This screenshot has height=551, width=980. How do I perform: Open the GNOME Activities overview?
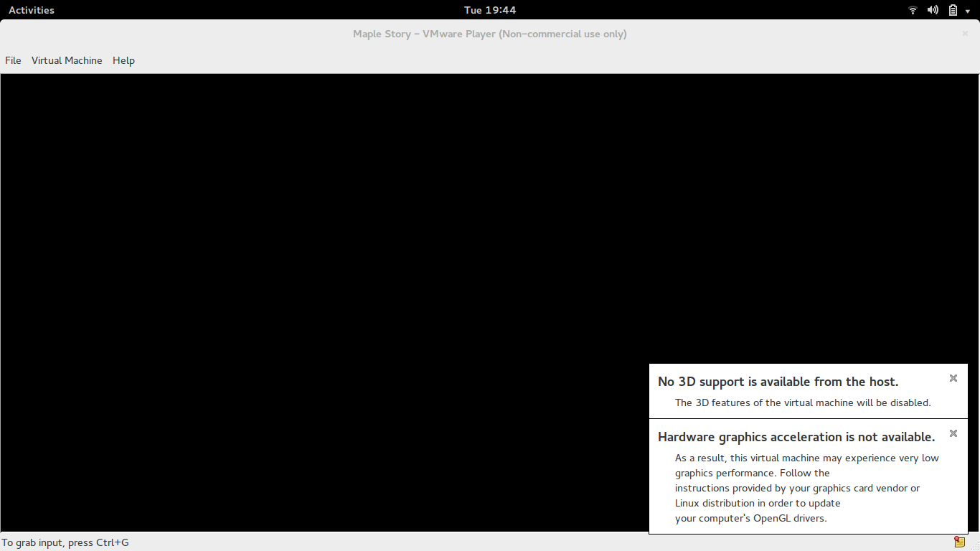tap(32, 10)
